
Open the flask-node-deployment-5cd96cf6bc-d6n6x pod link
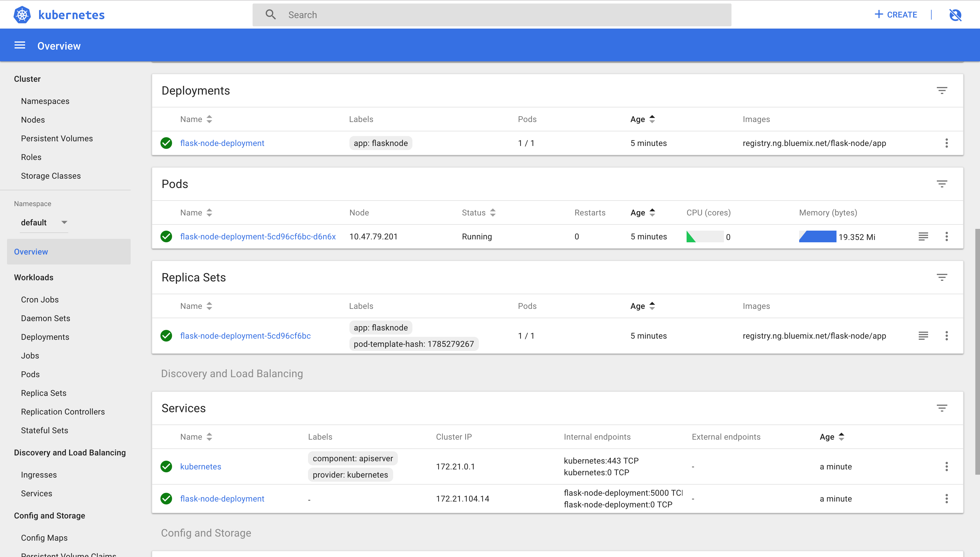coord(258,236)
